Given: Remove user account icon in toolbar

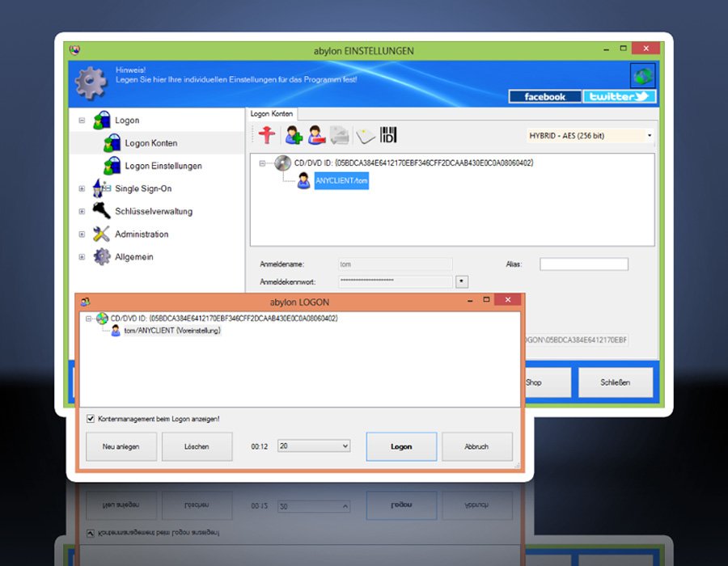Looking at the screenshot, I should [316, 135].
